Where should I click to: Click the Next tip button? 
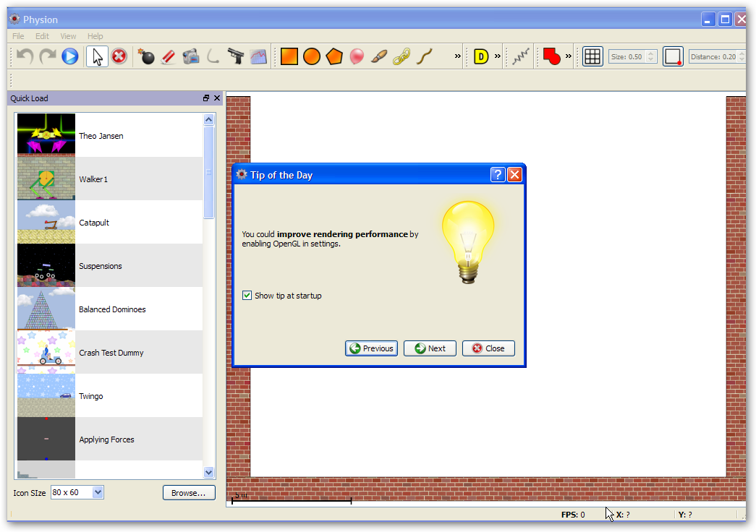430,348
